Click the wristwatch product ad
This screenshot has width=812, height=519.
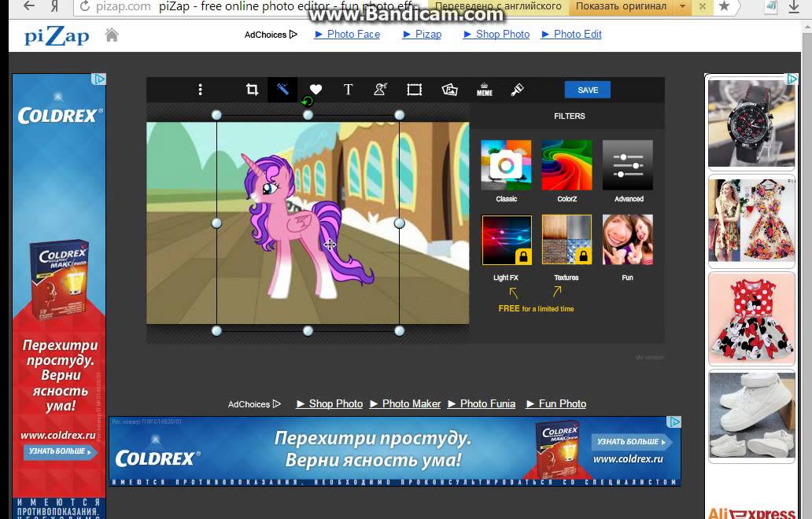[x=751, y=123]
